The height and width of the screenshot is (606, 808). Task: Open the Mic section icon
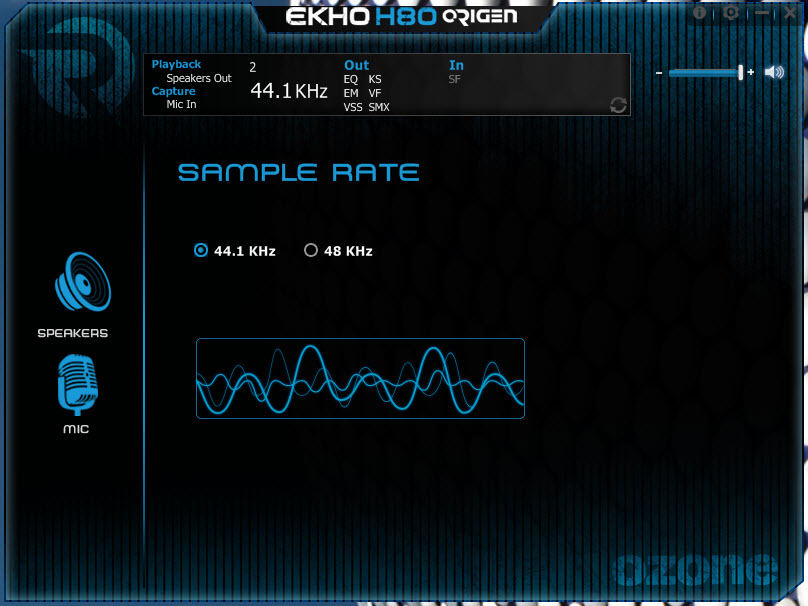pyautogui.click(x=77, y=385)
